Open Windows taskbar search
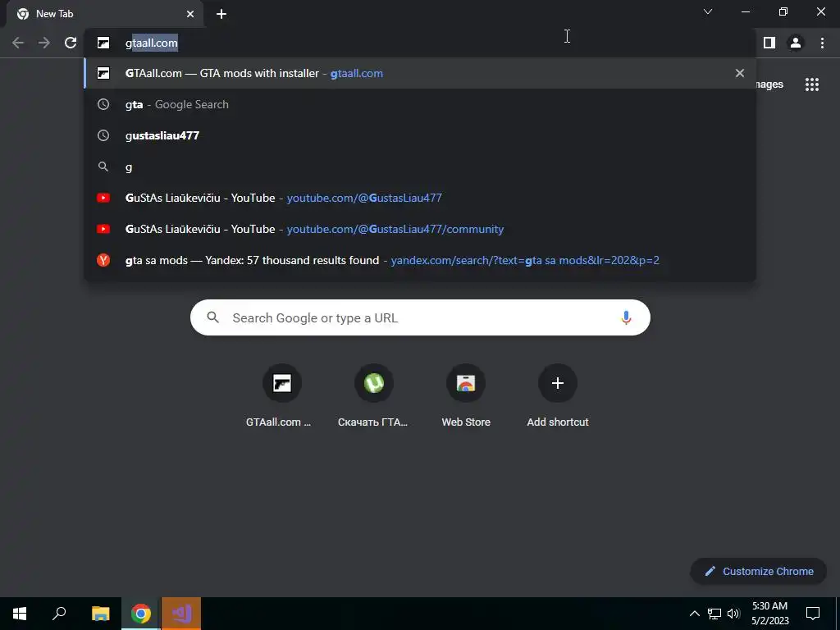This screenshot has height=630, width=840. point(59,614)
